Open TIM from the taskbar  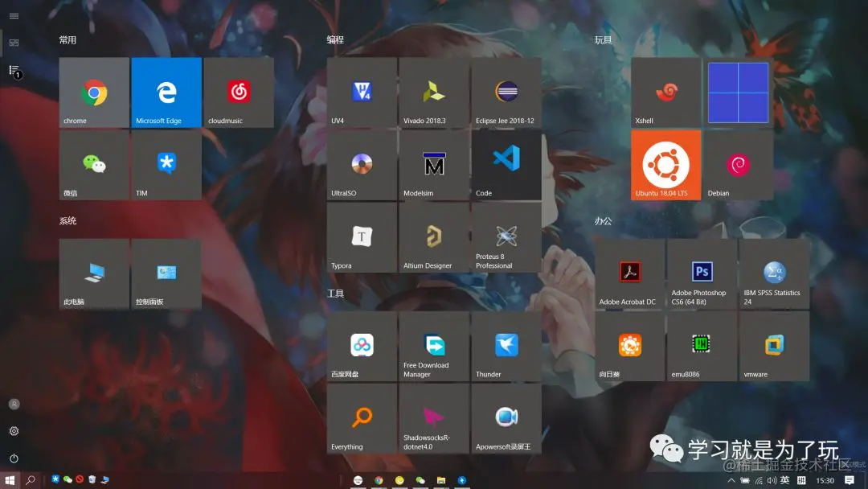point(55,479)
